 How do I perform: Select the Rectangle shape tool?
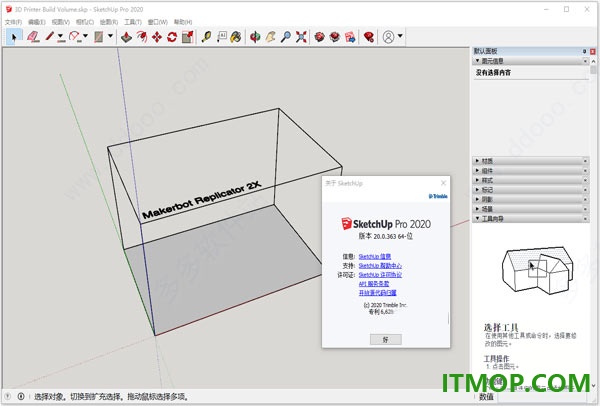tap(99, 37)
